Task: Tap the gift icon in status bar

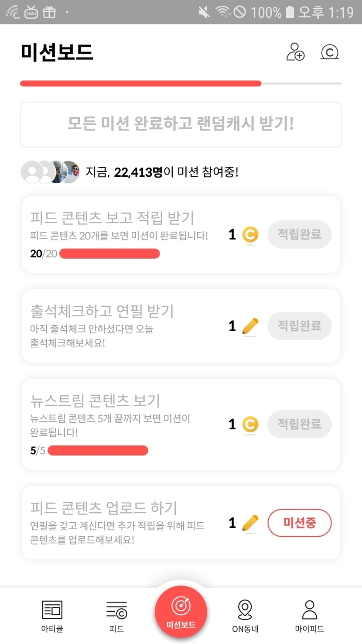Action: point(49,12)
